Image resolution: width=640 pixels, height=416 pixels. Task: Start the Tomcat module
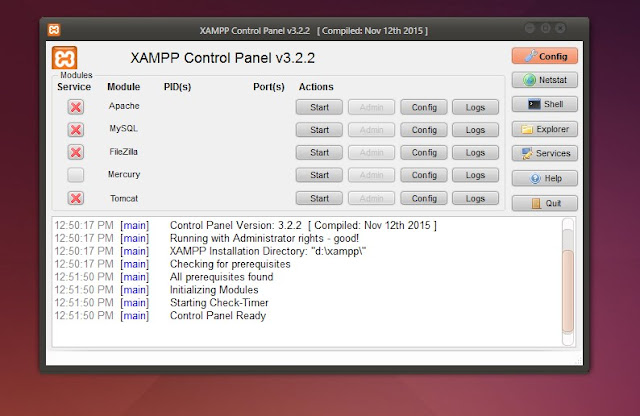319,198
